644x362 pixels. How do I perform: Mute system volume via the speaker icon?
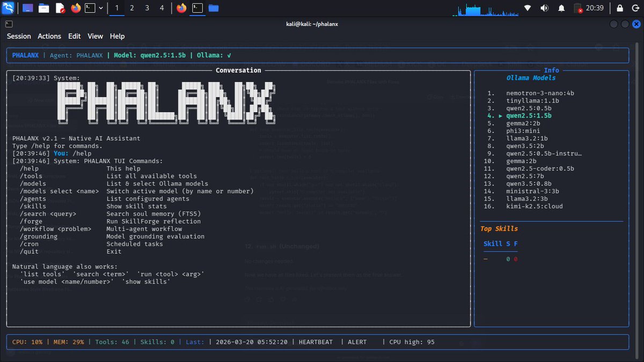(x=544, y=8)
